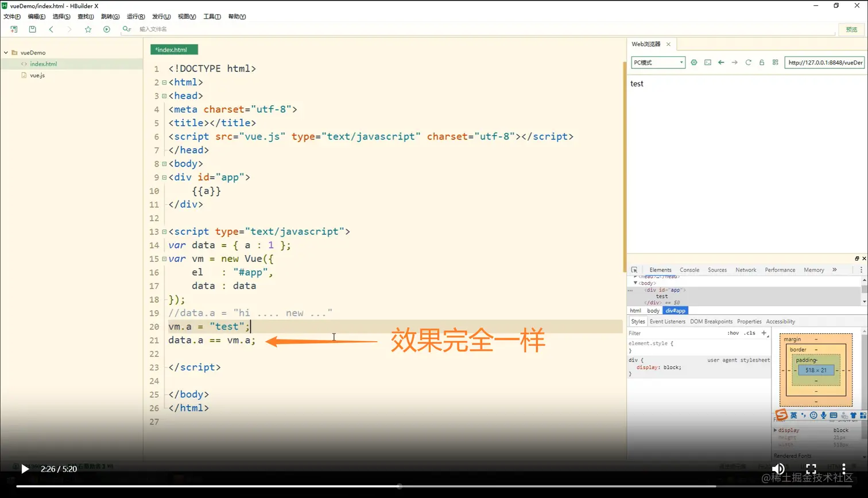
Task: Click the editor vertical scrollbar
Action: pos(625,167)
